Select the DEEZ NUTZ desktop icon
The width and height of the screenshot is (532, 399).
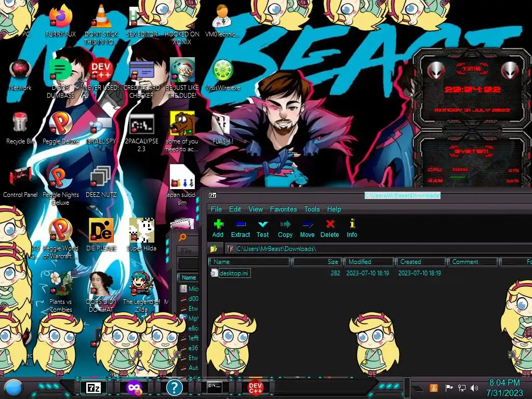(x=101, y=182)
